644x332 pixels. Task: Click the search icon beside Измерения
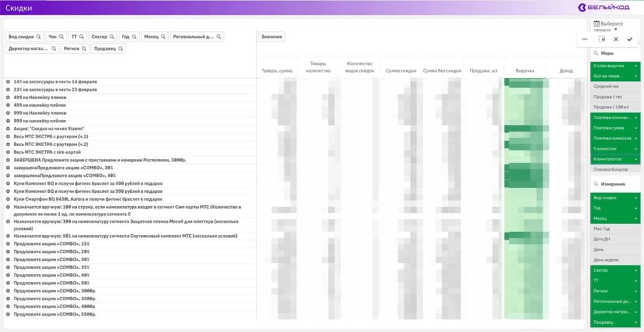[596, 184]
